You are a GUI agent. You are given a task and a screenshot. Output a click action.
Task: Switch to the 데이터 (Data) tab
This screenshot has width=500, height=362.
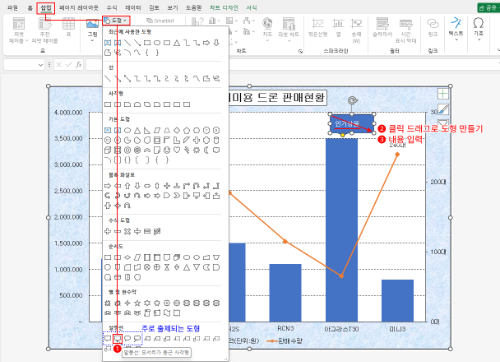(x=133, y=8)
